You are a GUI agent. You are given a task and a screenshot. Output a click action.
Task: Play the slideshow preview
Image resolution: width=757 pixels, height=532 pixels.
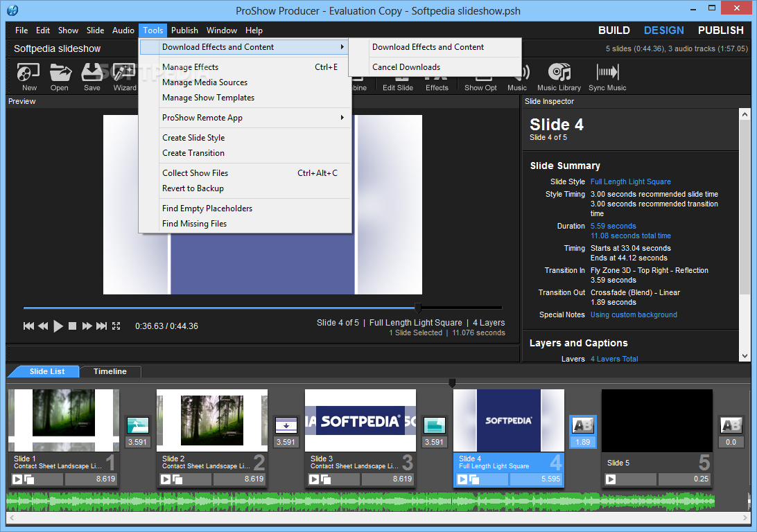click(x=58, y=326)
